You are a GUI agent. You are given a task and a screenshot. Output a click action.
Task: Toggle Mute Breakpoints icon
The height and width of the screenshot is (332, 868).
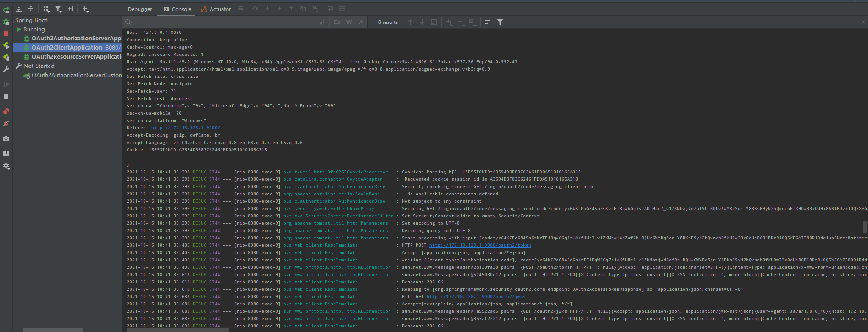tap(6, 123)
